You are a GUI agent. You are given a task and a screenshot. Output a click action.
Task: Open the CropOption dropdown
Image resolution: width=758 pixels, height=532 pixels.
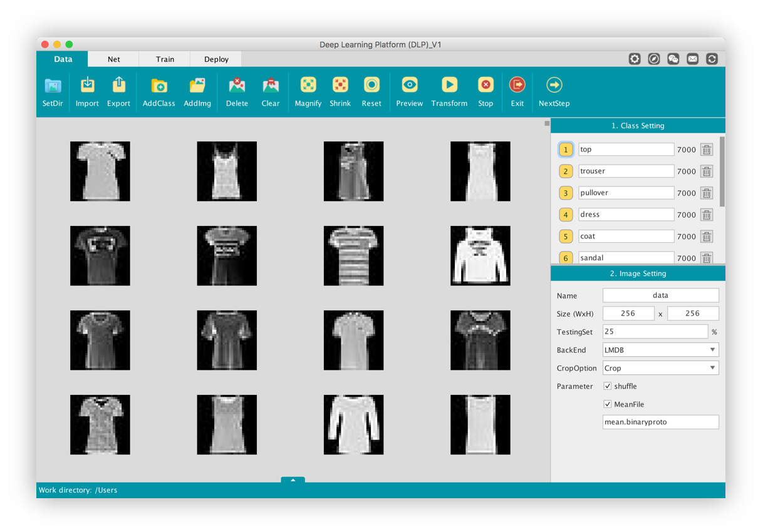click(660, 368)
